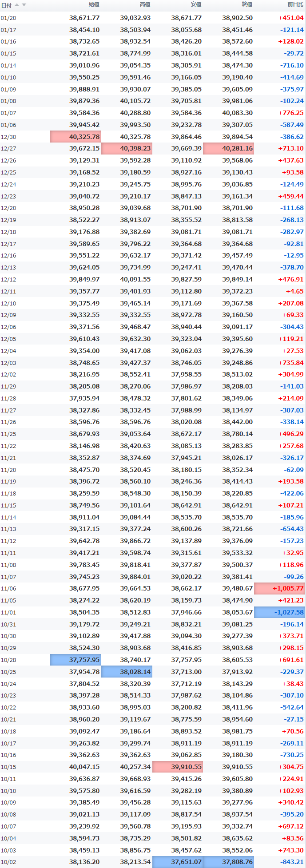Screen dimensions: 306x868
Task: Click the change value +451.04
Action: pos(291,18)
